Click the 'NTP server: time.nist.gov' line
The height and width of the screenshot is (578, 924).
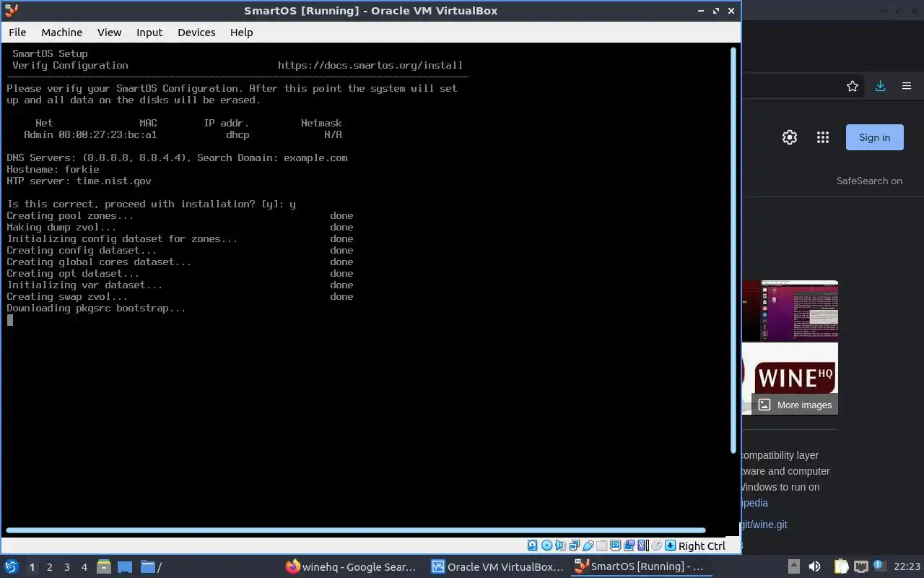pyautogui.click(x=79, y=181)
